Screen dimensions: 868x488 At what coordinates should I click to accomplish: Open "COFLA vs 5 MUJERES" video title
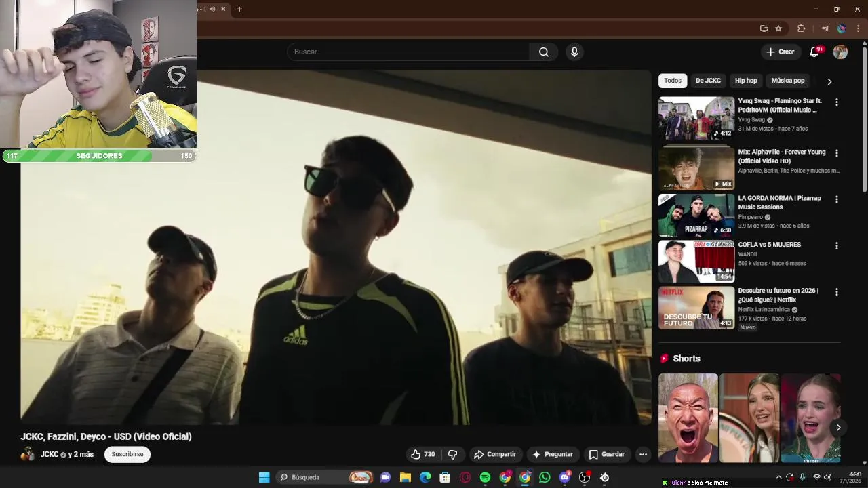(770, 245)
